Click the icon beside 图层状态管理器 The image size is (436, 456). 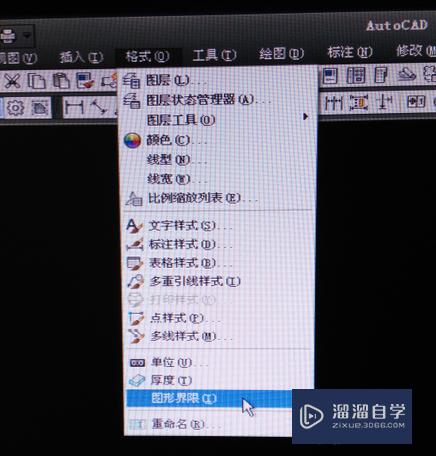tap(132, 101)
